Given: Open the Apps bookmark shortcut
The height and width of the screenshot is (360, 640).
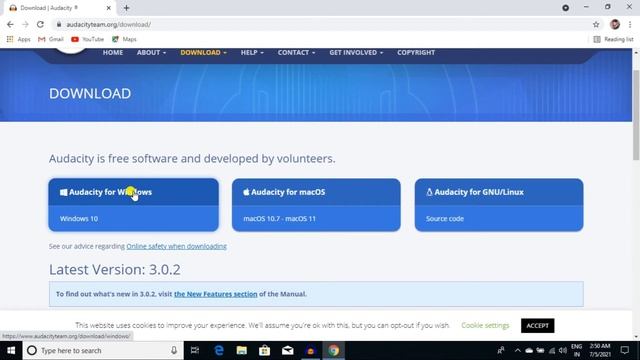Looking at the screenshot, I should [18, 39].
